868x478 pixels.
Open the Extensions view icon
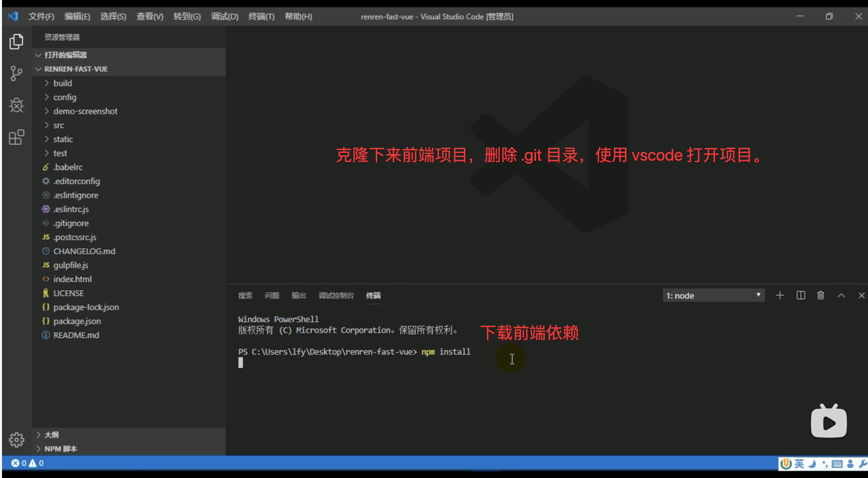(16, 137)
